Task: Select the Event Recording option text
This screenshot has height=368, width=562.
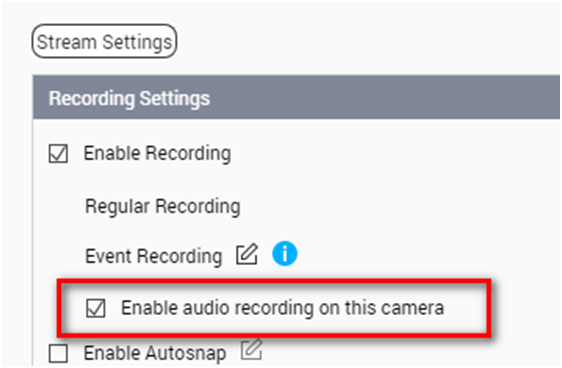Action: [154, 256]
